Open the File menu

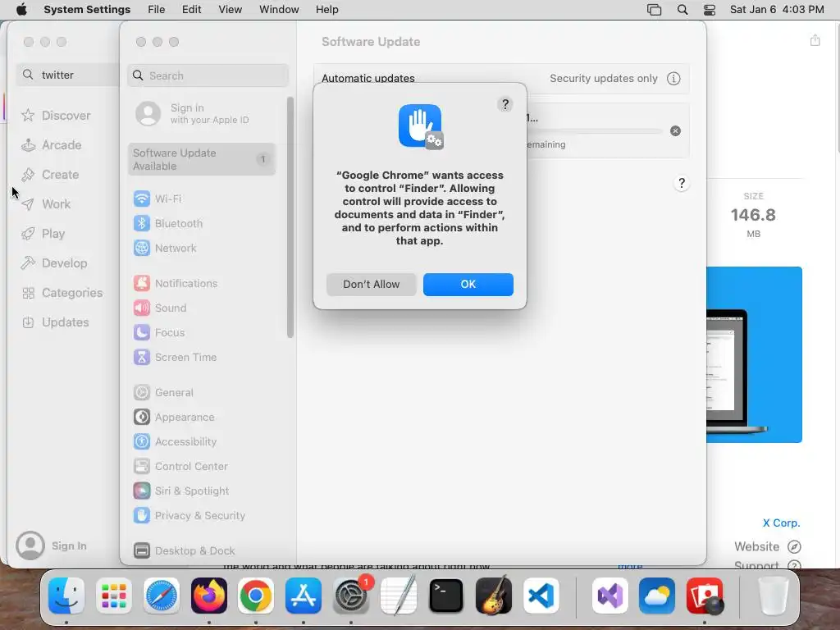(x=157, y=10)
